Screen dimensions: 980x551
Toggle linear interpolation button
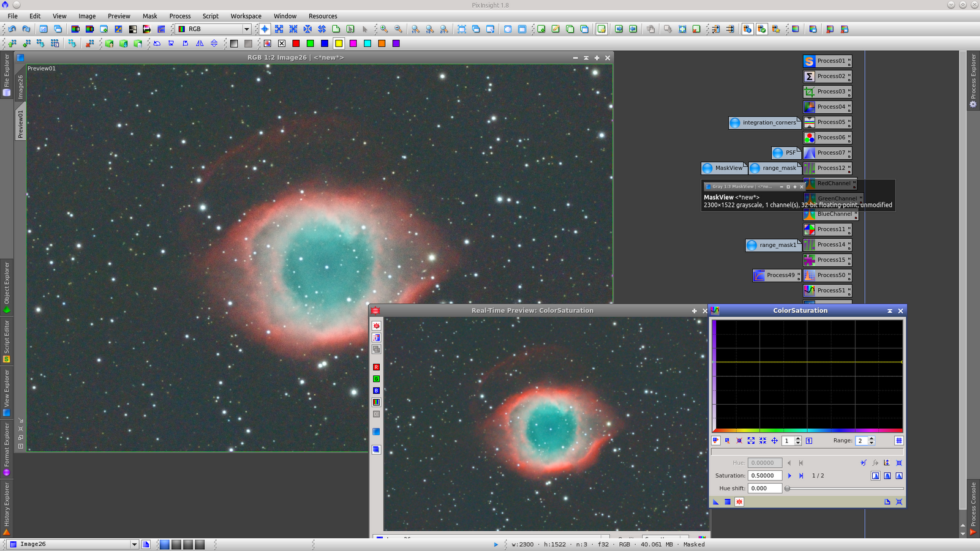click(x=899, y=476)
